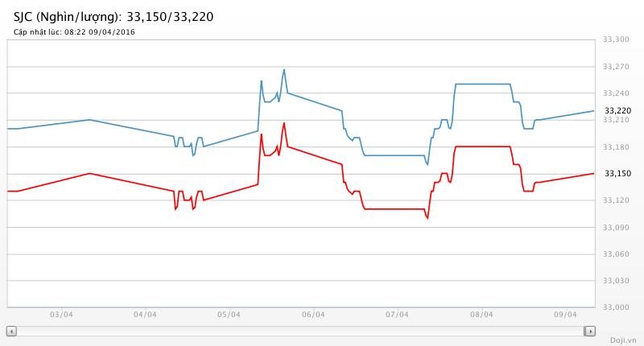The height and width of the screenshot is (346, 644).
Task: Select the 09/04 date axis label
Action: (565, 315)
